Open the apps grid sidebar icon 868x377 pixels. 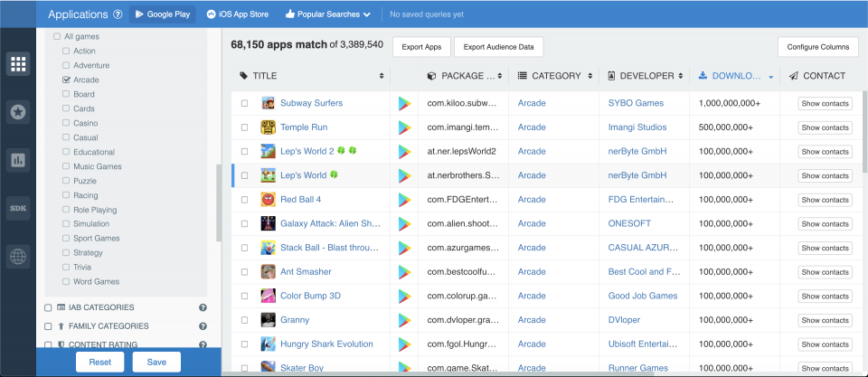coord(18,64)
